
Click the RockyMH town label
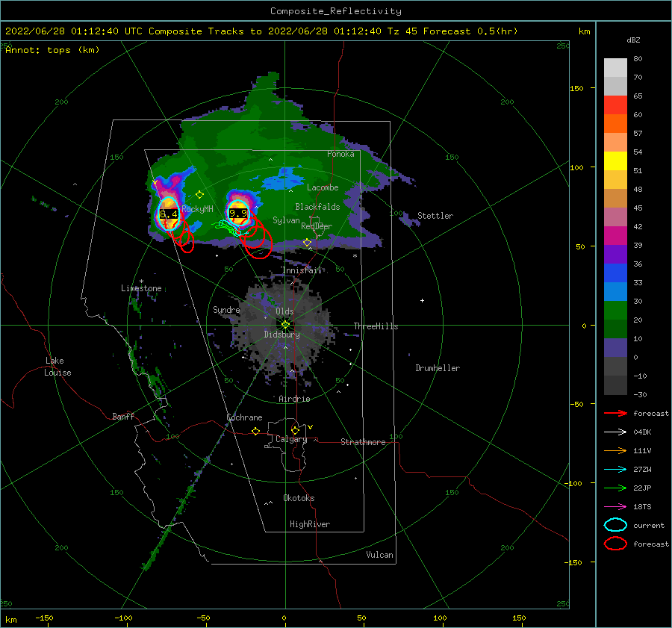point(197,209)
